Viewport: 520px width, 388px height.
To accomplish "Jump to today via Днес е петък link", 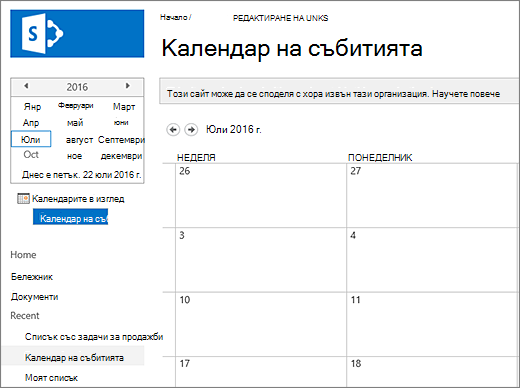I will (x=82, y=174).
